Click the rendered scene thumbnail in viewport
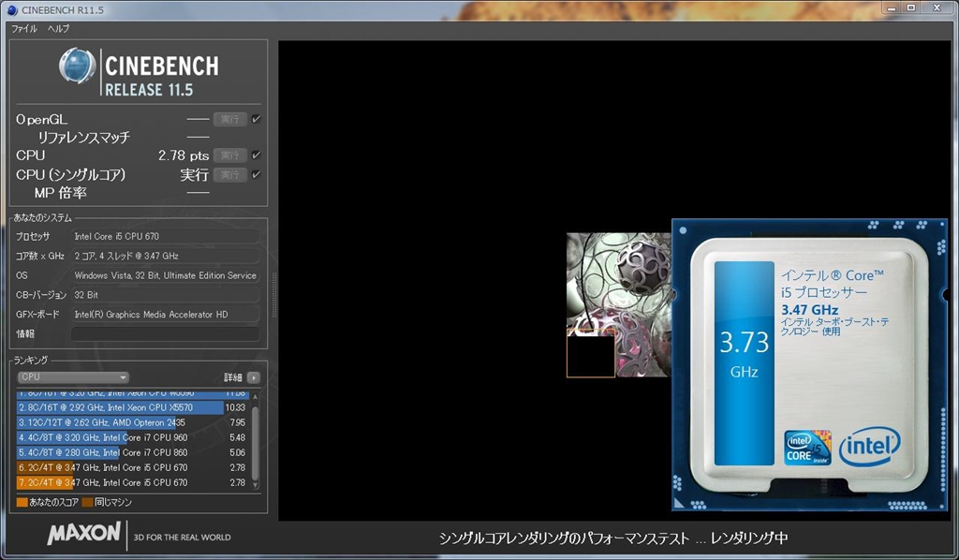Image resolution: width=959 pixels, height=560 pixels. click(x=618, y=304)
